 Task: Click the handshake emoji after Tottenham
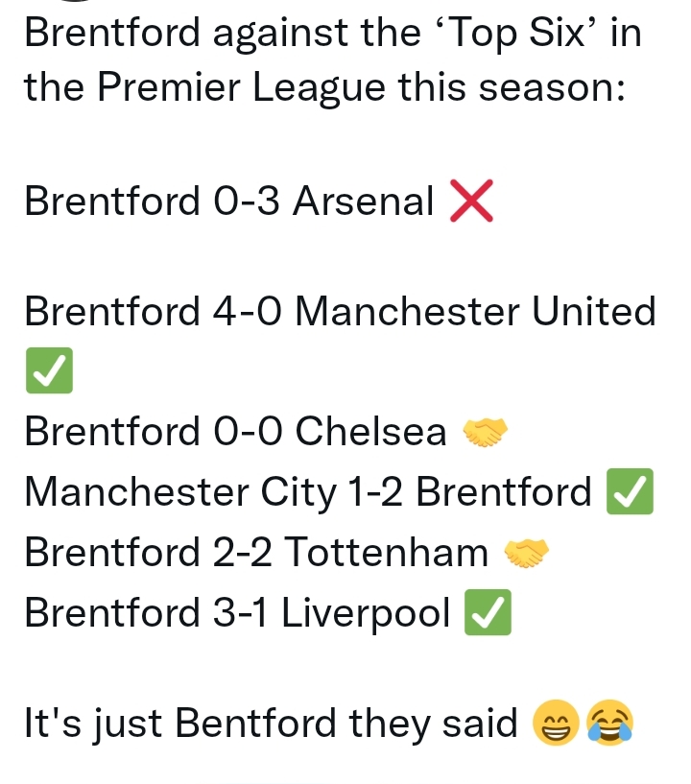tap(527, 553)
